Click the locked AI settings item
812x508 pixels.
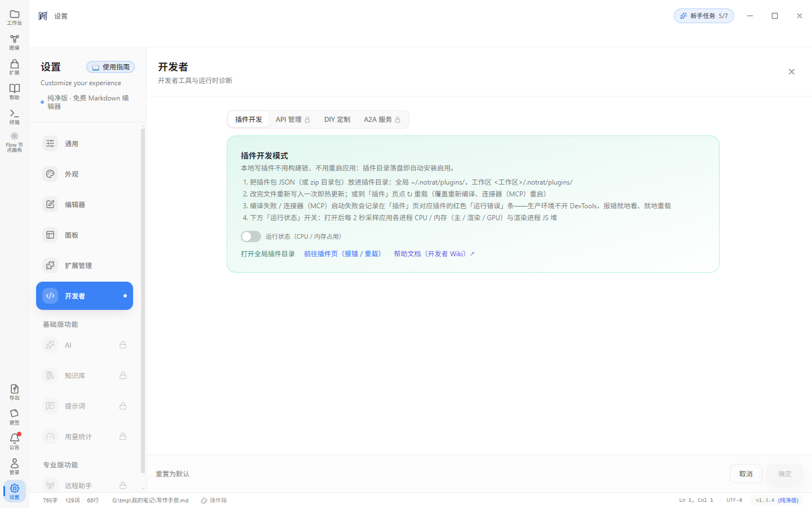(x=85, y=345)
